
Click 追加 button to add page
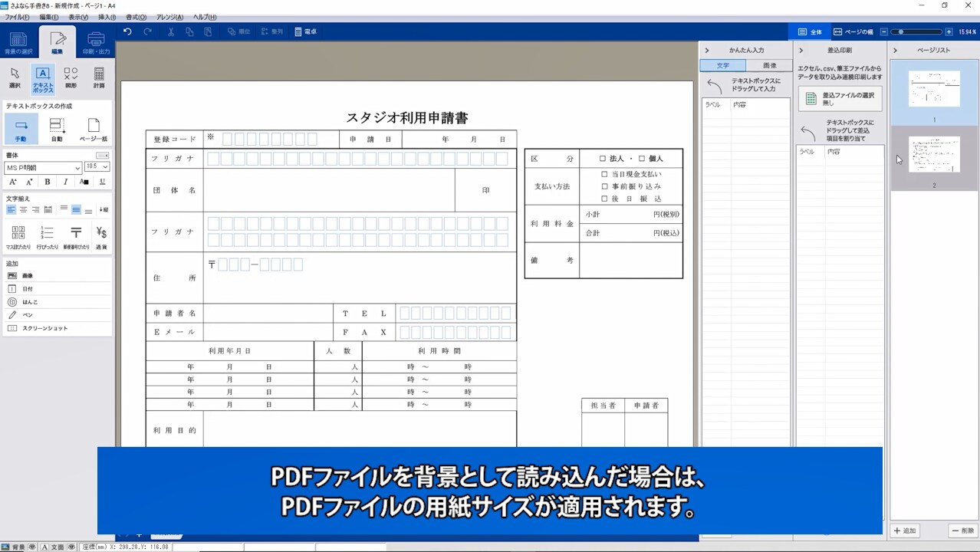coord(905,531)
